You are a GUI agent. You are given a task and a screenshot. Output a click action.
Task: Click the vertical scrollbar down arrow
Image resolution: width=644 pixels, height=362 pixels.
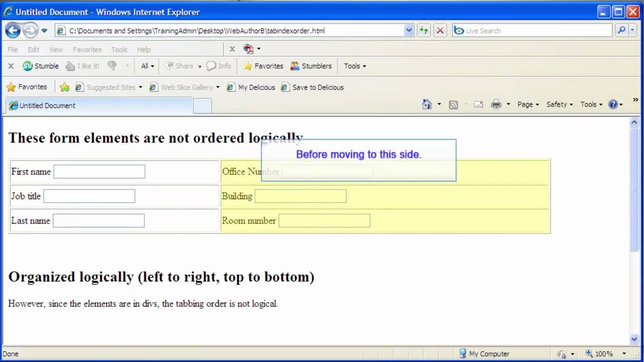pos(634,339)
